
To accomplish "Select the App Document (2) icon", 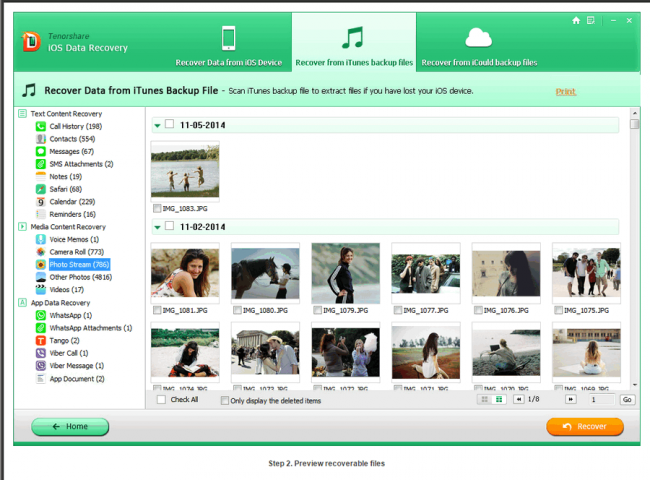I will 41,378.
